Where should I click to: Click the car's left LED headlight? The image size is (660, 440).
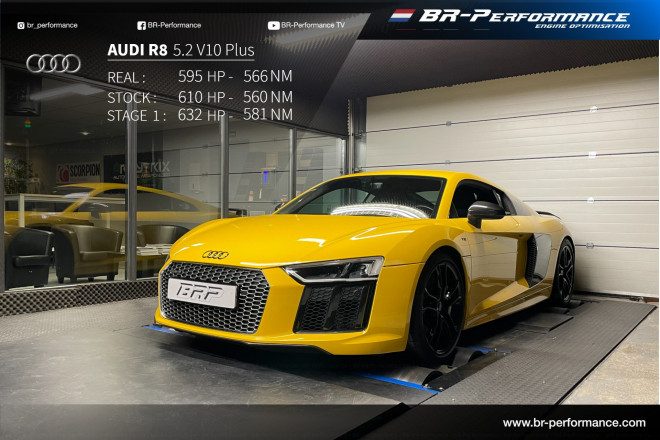click(x=335, y=270)
